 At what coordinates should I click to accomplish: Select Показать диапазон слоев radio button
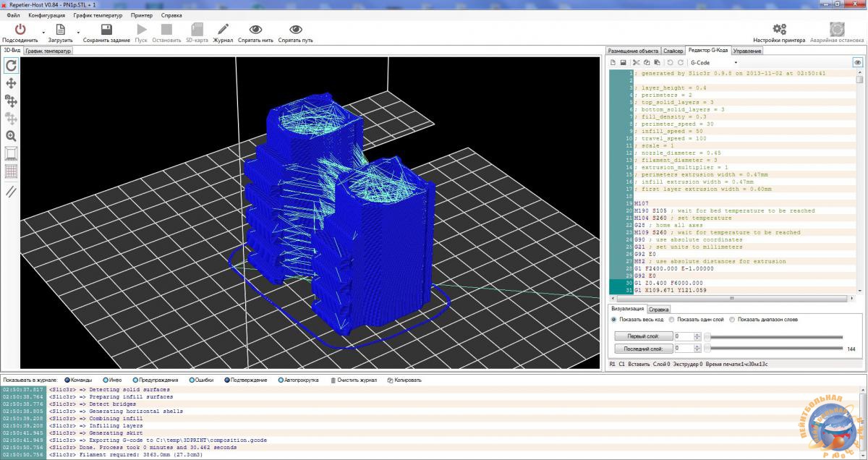732,319
